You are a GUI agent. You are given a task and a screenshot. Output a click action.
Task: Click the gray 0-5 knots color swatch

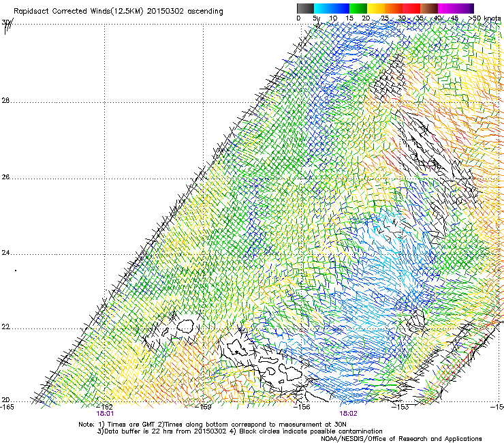pyautogui.click(x=305, y=8)
